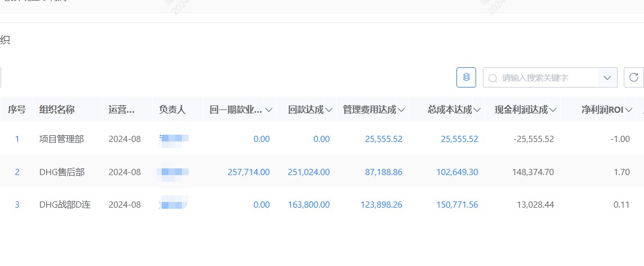Open row number 3 link
This screenshot has height=266, width=644.
coord(17,205)
